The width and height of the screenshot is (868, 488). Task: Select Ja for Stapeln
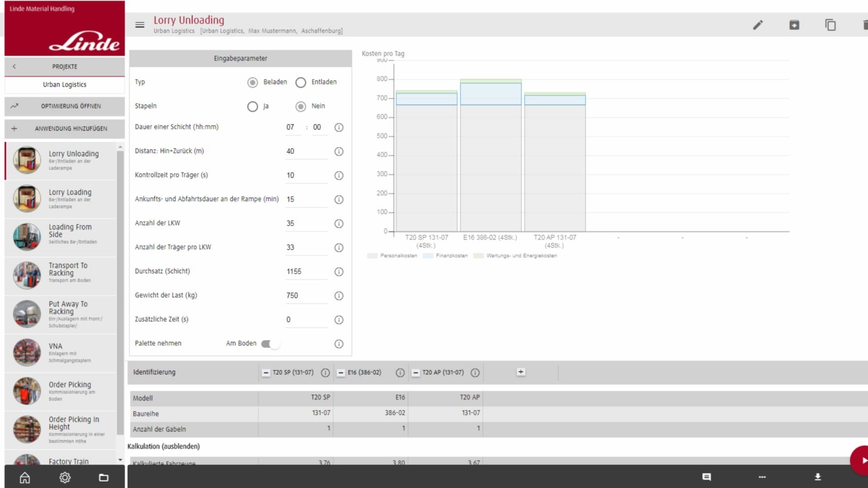click(x=252, y=106)
